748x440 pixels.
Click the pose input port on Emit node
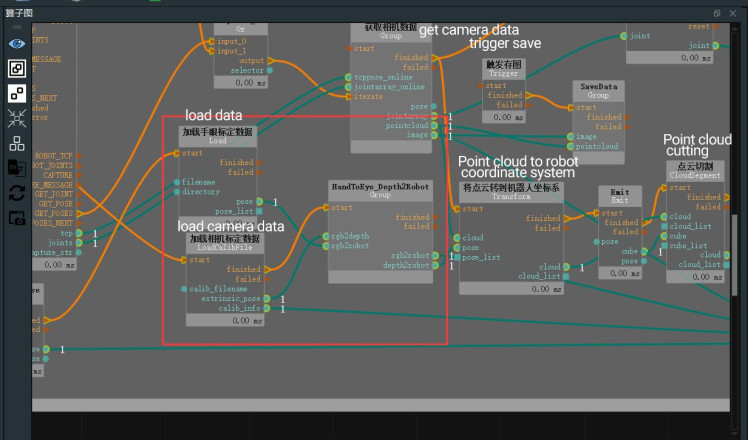597,242
